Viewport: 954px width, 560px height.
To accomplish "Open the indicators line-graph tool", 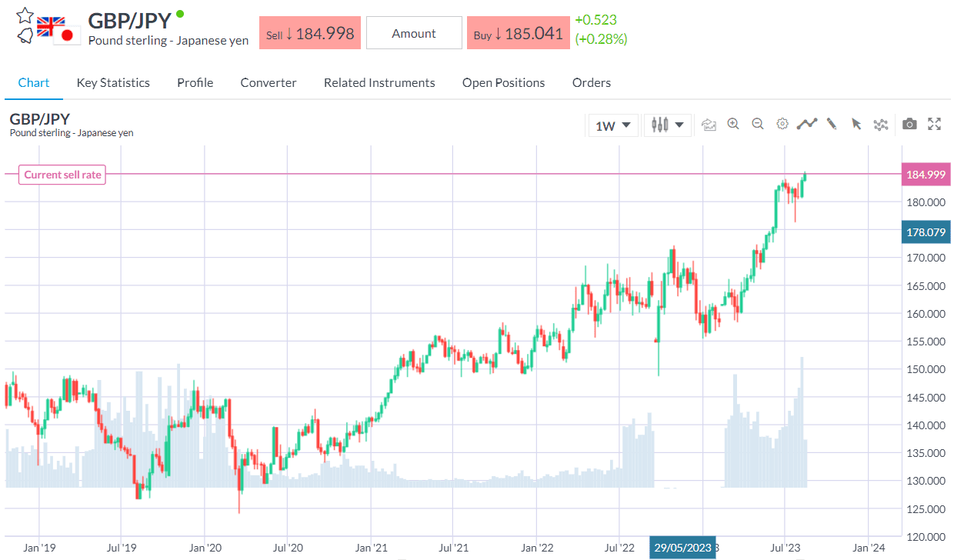I will pyautogui.click(x=806, y=124).
